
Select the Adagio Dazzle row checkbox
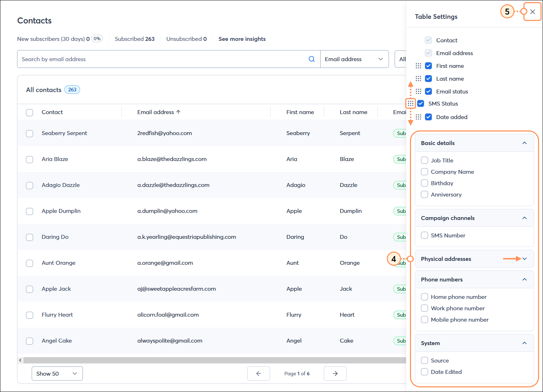click(30, 185)
